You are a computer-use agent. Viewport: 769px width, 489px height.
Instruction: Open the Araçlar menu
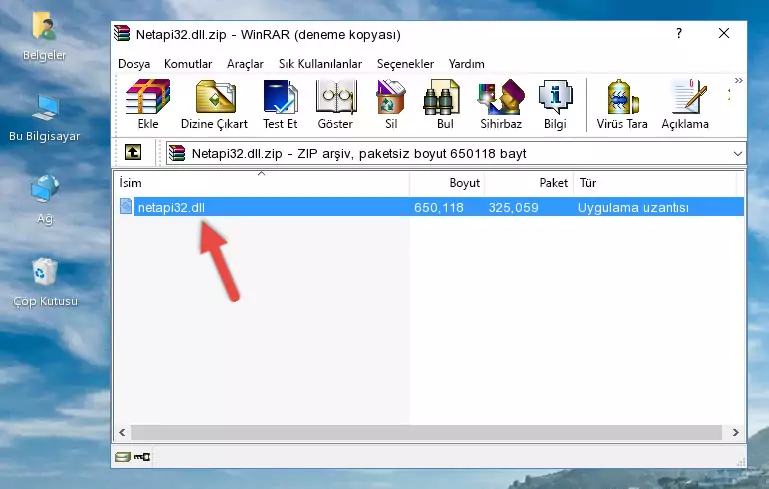click(245, 64)
